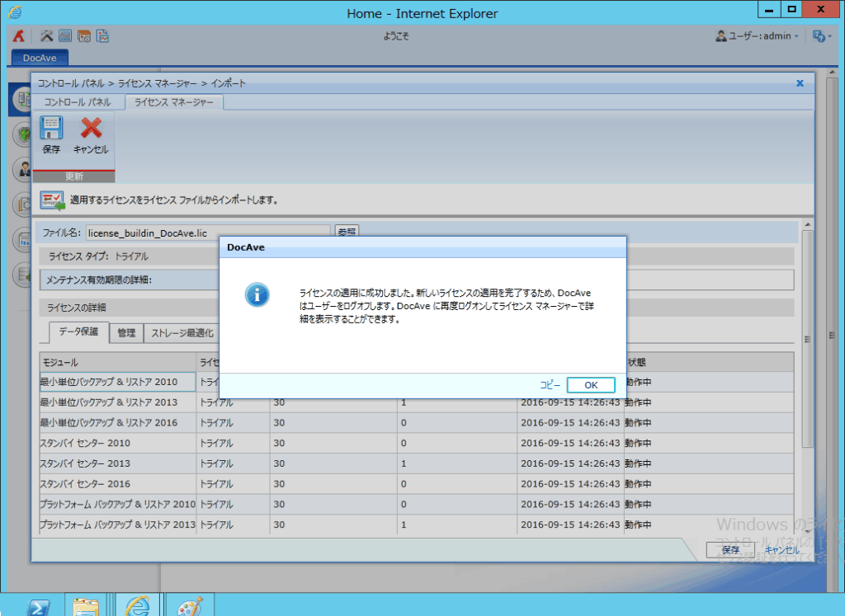Select the 最小単位バックアップ & リストア 2010 row
The width and height of the screenshot is (845, 616).
(417, 383)
